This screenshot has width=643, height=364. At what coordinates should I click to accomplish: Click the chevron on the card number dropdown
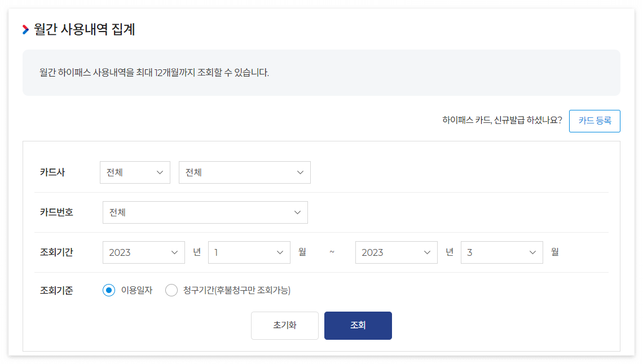[299, 212]
